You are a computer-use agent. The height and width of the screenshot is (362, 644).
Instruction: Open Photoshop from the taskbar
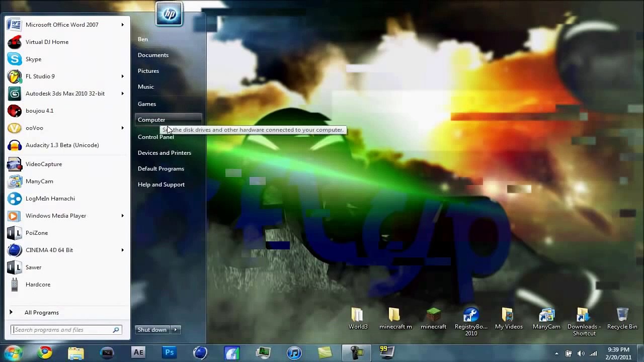tap(170, 353)
